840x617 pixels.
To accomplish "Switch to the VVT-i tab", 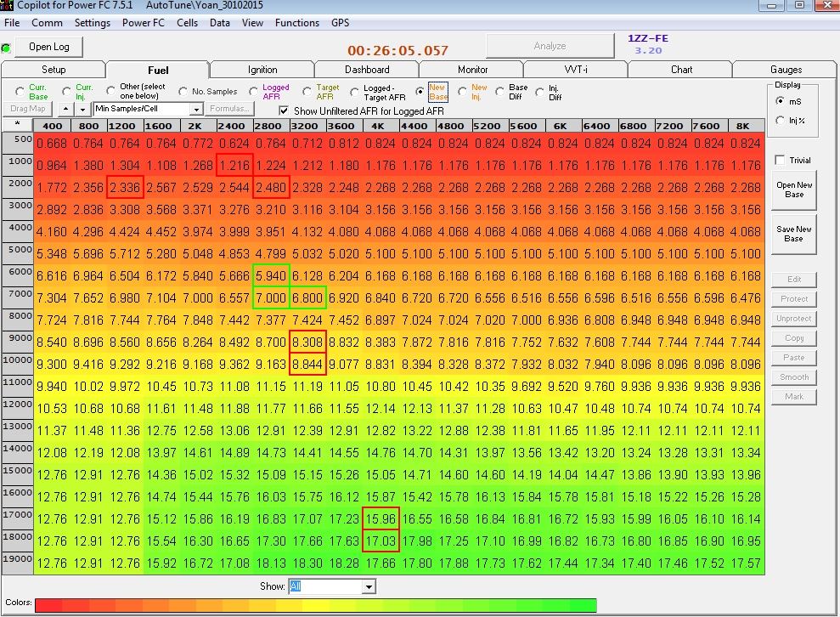I will pyautogui.click(x=576, y=70).
